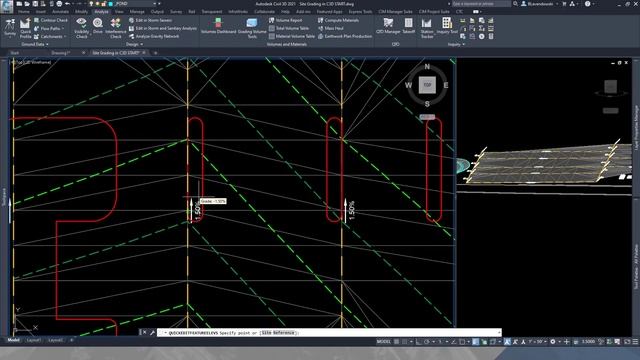Click Edit in Storm and Sanitary Analysis

tap(162, 28)
